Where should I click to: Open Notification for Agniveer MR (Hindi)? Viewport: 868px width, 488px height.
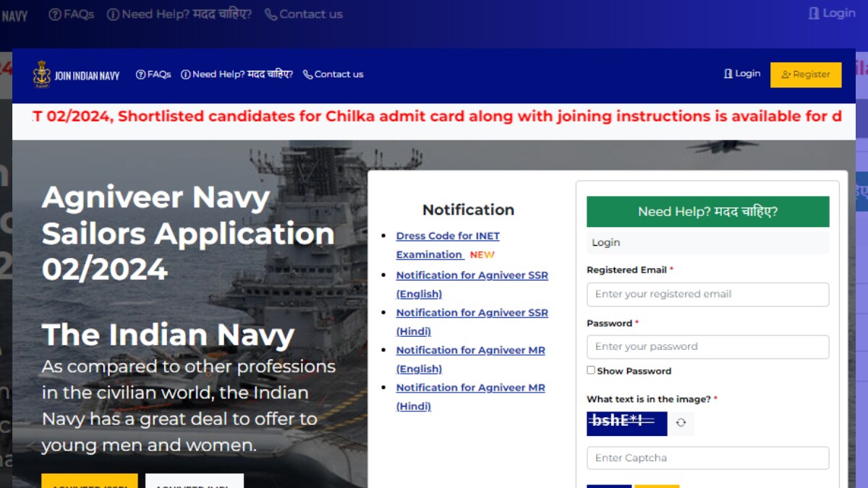tap(470, 397)
